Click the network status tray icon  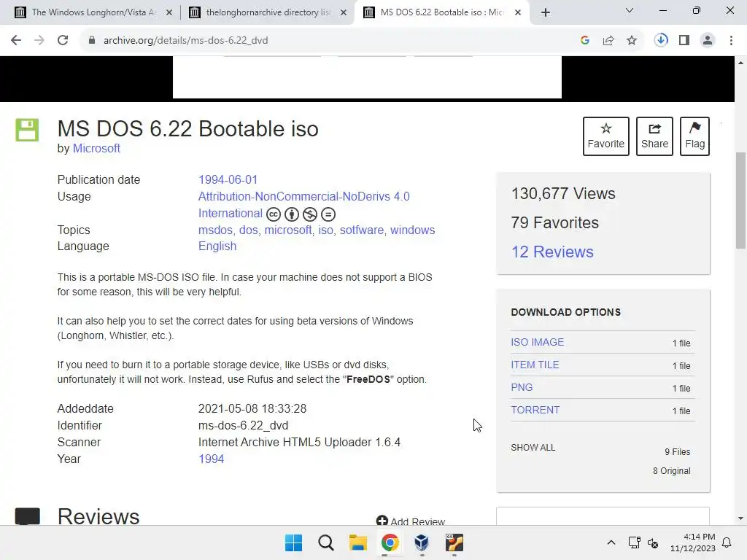tap(634, 542)
